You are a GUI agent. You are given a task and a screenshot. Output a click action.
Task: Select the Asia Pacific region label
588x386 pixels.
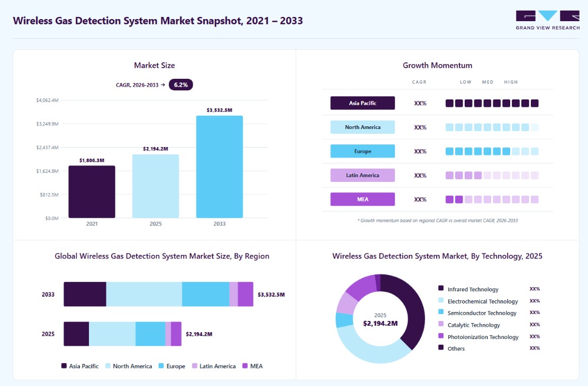pos(362,103)
